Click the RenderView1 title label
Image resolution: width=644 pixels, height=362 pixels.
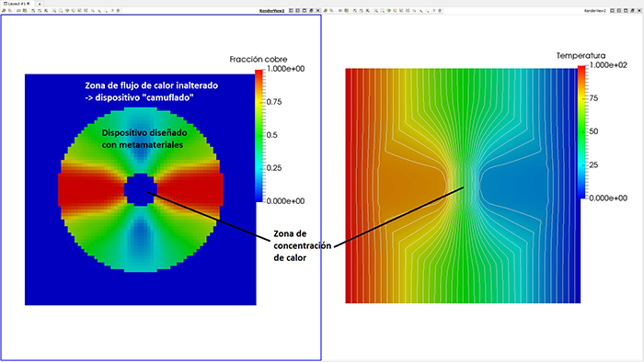[272, 11]
